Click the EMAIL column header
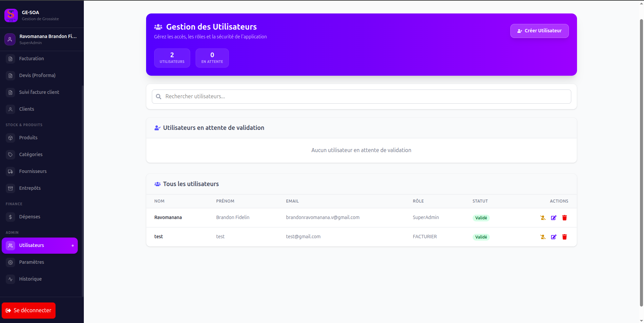 292,201
